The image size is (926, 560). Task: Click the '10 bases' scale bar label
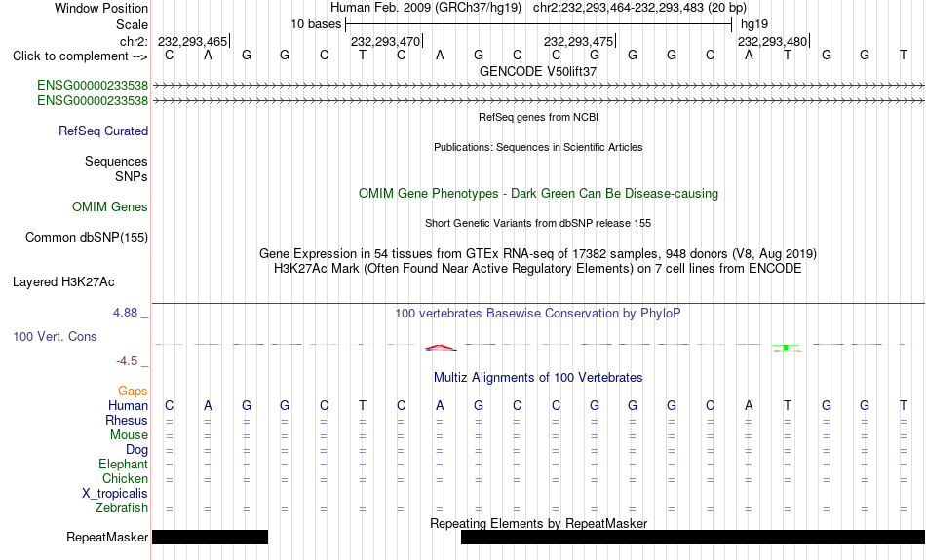[x=316, y=24]
